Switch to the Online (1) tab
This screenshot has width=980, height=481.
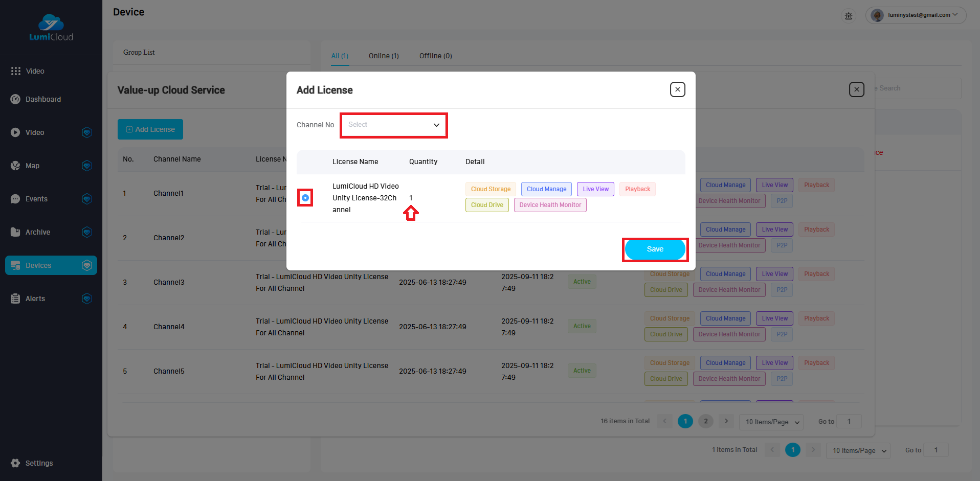[384, 56]
